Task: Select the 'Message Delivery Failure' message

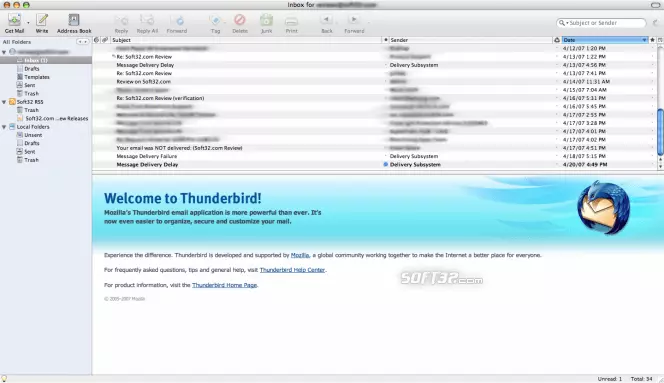Action: 147,156
